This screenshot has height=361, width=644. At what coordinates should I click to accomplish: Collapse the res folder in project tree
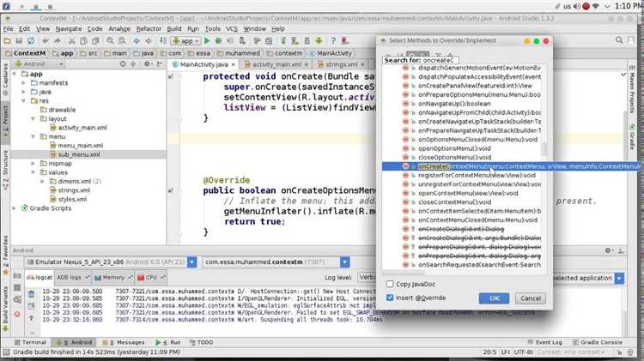(24, 101)
